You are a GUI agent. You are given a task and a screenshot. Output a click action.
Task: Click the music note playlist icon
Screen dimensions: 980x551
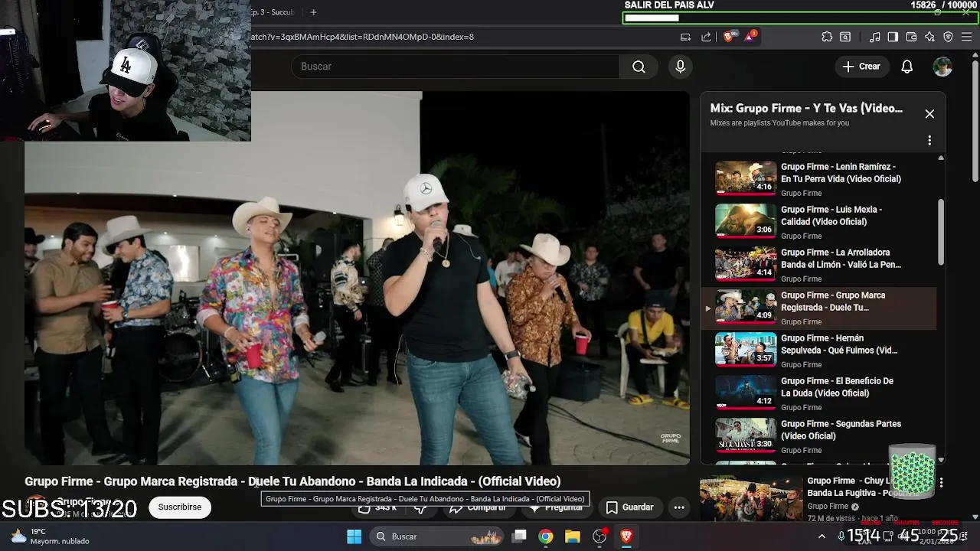(875, 37)
